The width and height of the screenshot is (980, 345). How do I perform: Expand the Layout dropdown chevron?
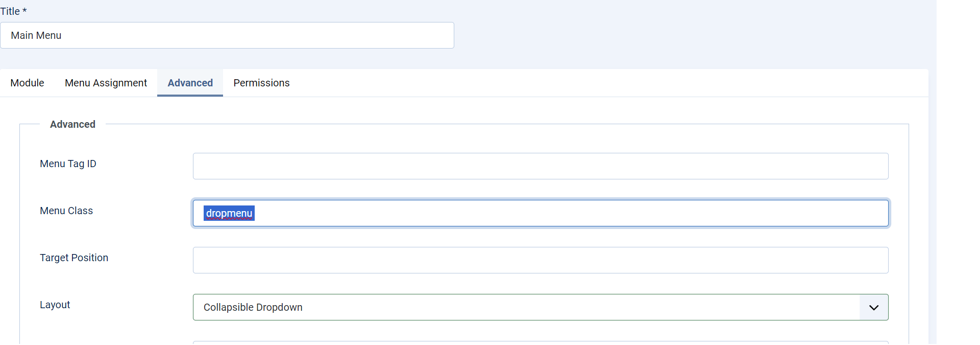click(873, 307)
